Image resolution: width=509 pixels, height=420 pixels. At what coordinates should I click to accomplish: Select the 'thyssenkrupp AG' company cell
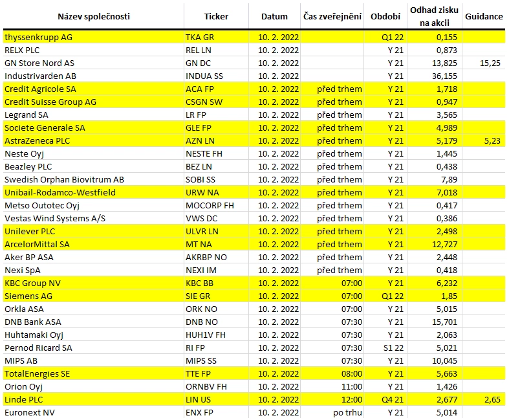pos(94,37)
